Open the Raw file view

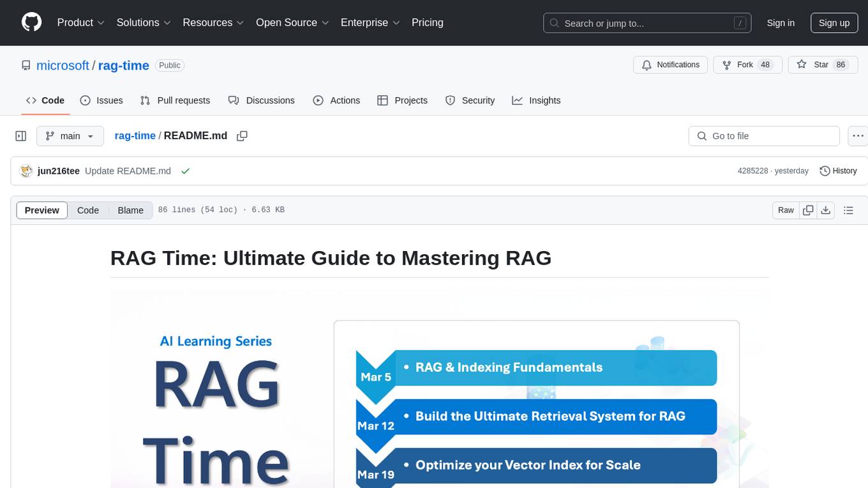coord(786,210)
